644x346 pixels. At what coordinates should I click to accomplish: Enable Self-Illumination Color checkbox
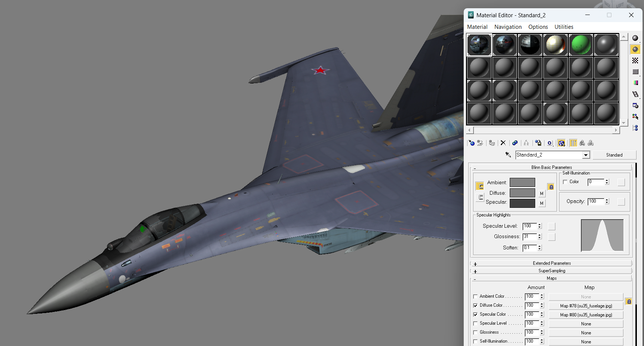[565, 182]
